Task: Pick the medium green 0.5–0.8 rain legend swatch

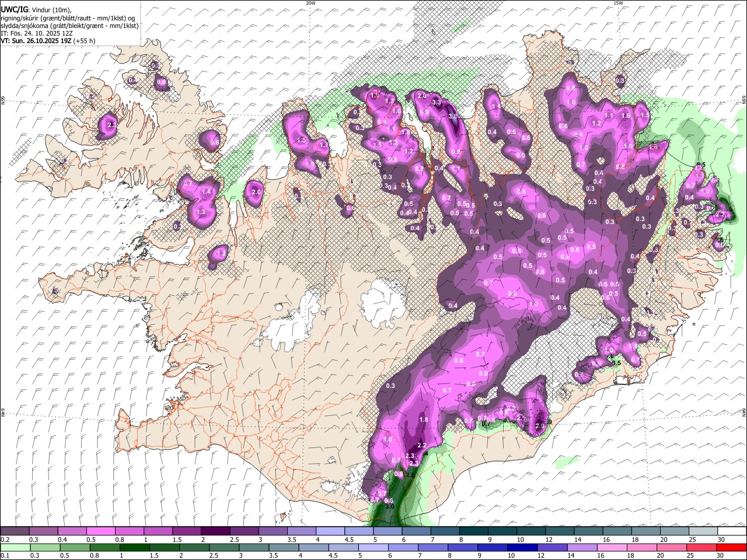Action: (75, 547)
